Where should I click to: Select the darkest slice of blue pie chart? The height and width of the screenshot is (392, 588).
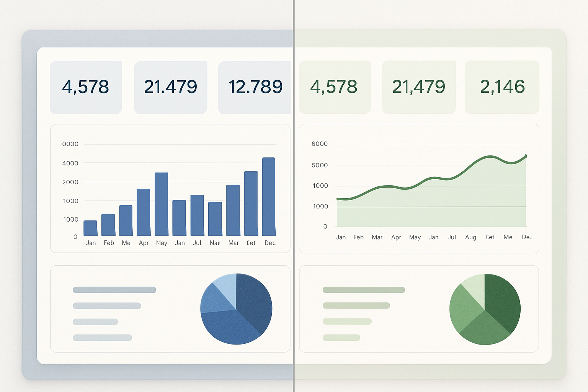[x=253, y=301]
